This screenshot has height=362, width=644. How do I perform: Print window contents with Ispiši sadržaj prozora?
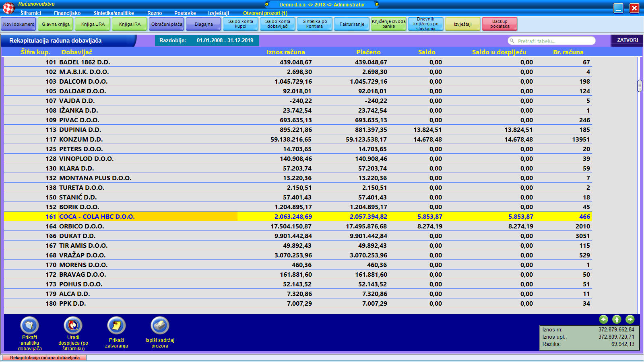(160, 325)
